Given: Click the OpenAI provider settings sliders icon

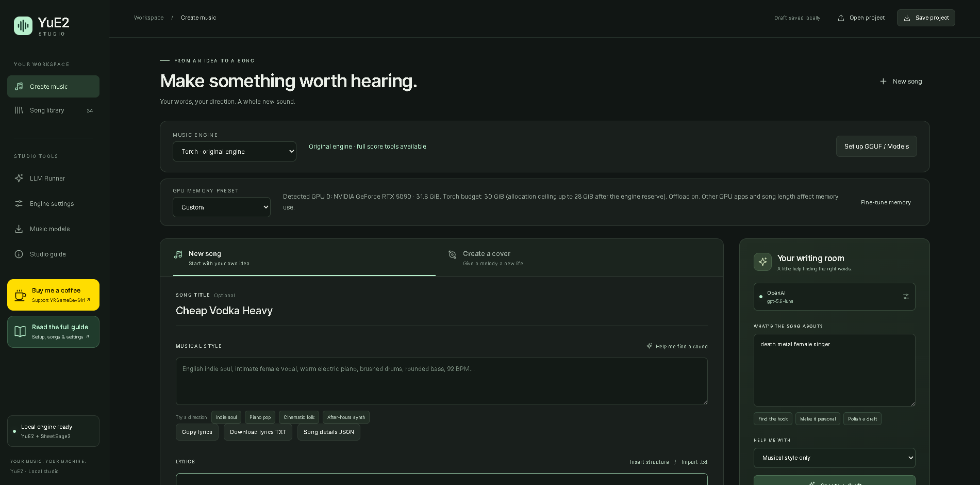Looking at the screenshot, I should click(x=906, y=297).
